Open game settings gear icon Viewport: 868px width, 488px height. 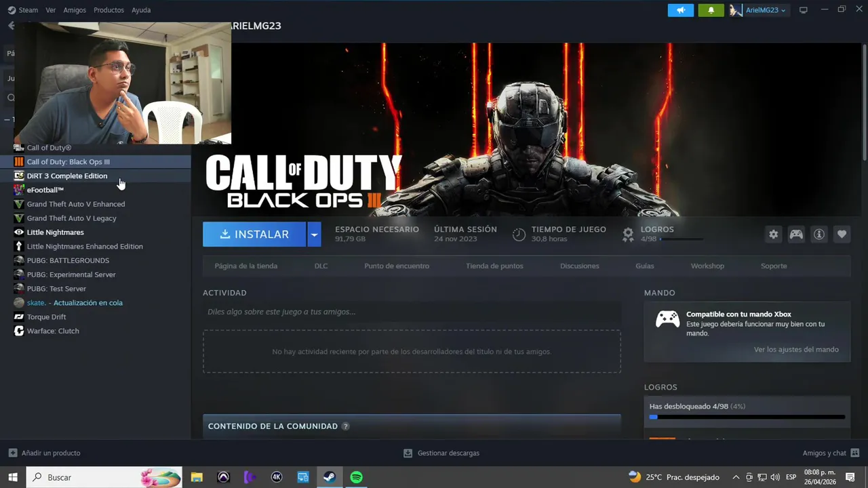coord(773,235)
